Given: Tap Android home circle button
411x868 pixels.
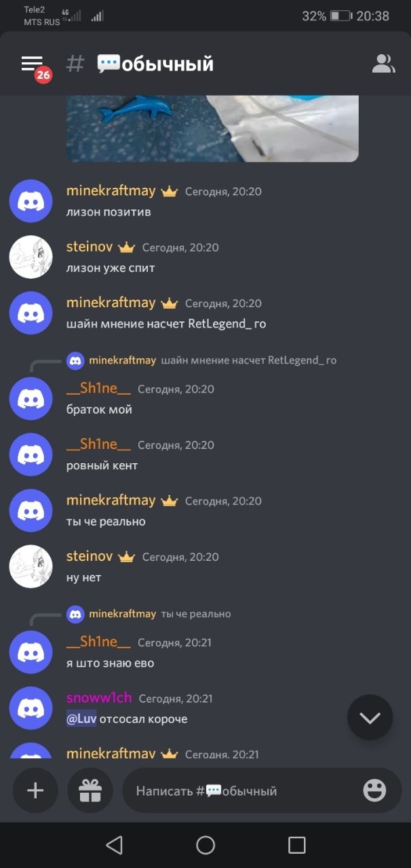Looking at the screenshot, I should [206, 845].
